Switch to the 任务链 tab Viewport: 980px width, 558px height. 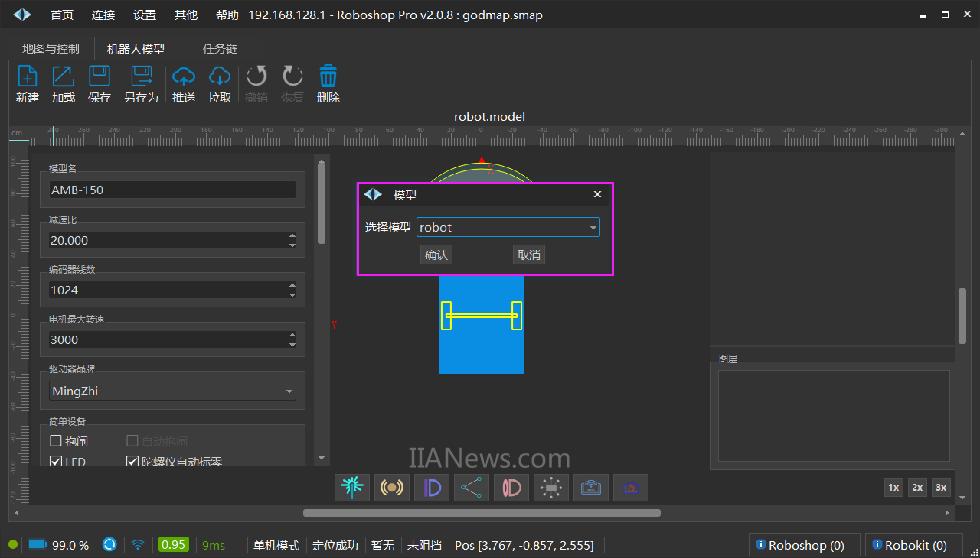tap(220, 49)
